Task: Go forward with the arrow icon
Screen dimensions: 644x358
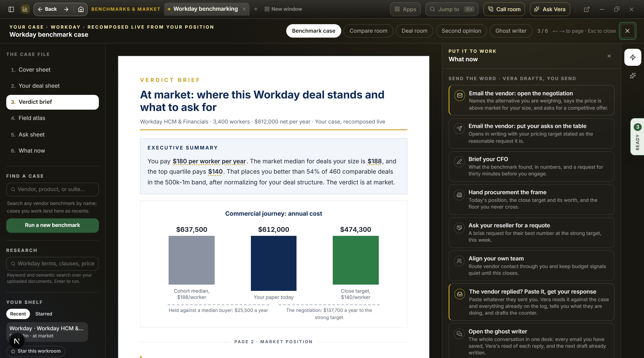Action: click(66, 9)
